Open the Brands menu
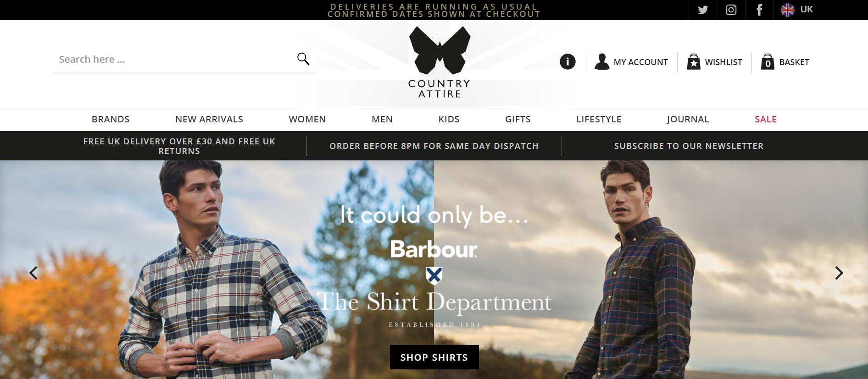The width and height of the screenshot is (868, 379). [111, 119]
